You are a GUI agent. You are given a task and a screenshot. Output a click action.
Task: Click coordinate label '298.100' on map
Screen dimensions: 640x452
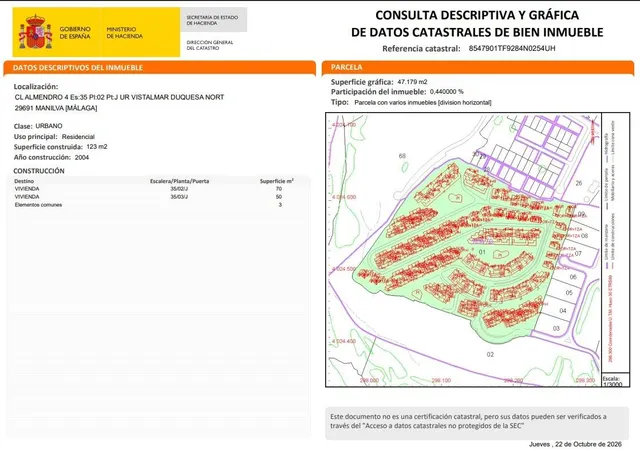click(441, 380)
